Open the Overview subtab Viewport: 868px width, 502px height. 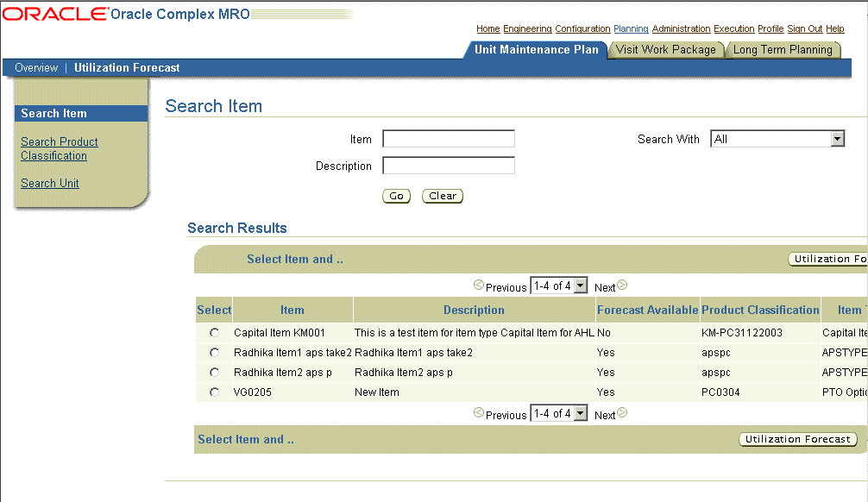tap(36, 67)
